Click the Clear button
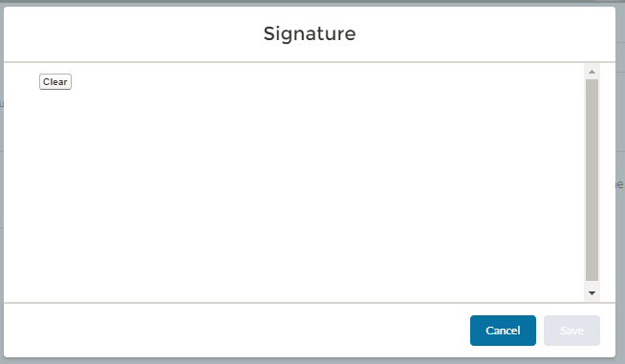The image size is (625, 364). 55,82
